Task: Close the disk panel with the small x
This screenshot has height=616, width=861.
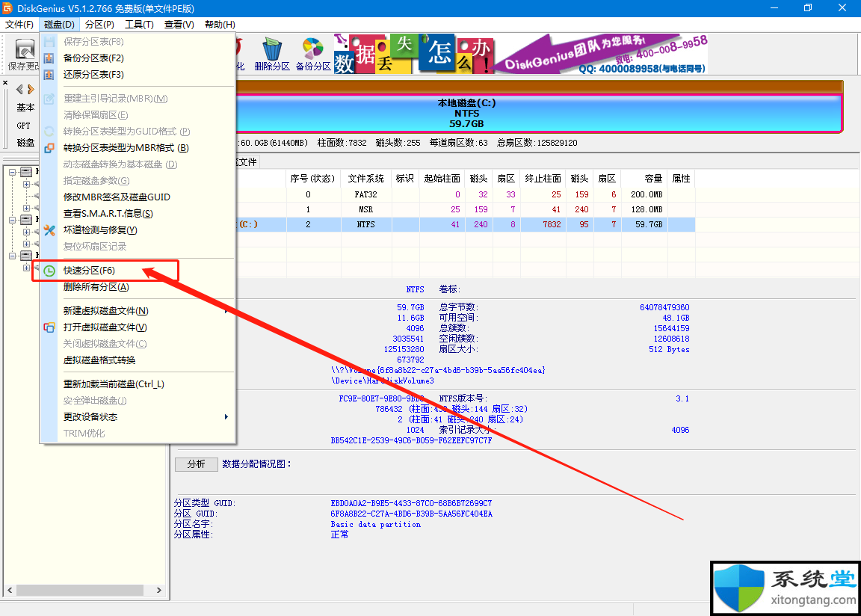Action: pyautogui.click(x=5, y=82)
